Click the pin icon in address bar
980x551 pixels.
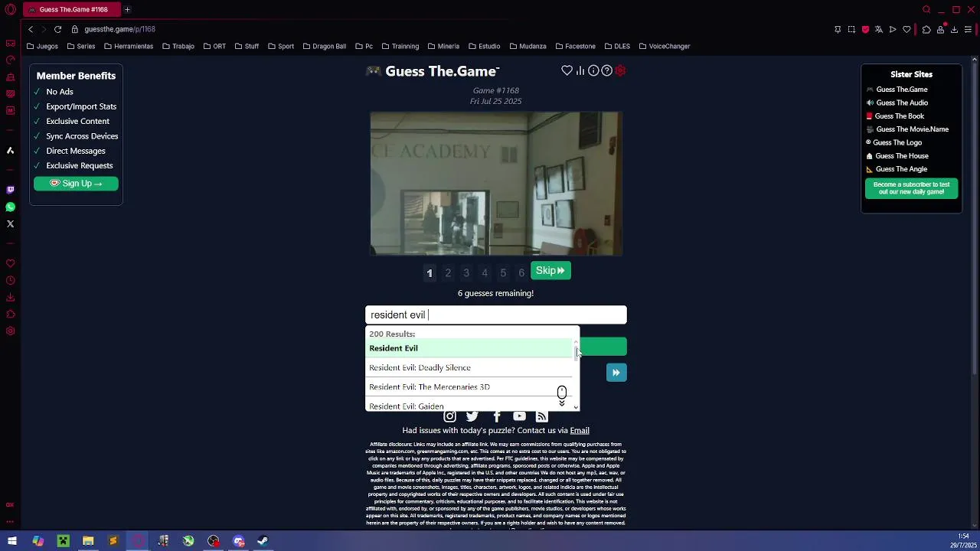click(x=838, y=29)
